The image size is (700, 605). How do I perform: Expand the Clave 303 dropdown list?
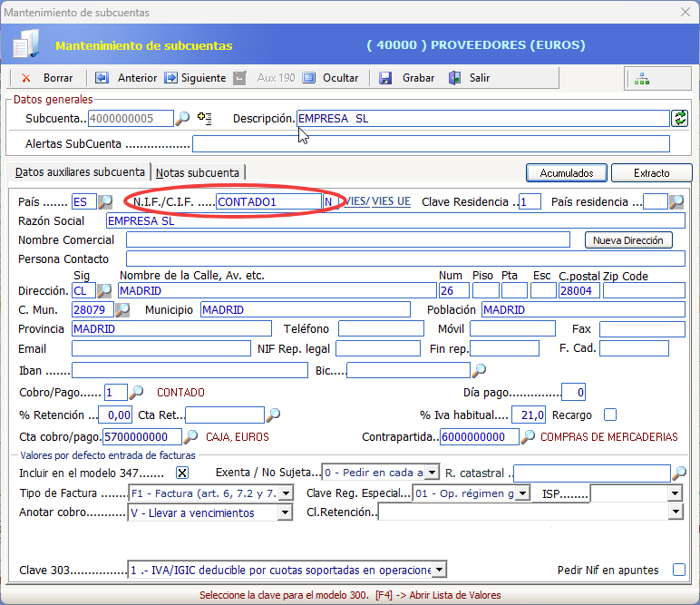click(439, 570)
